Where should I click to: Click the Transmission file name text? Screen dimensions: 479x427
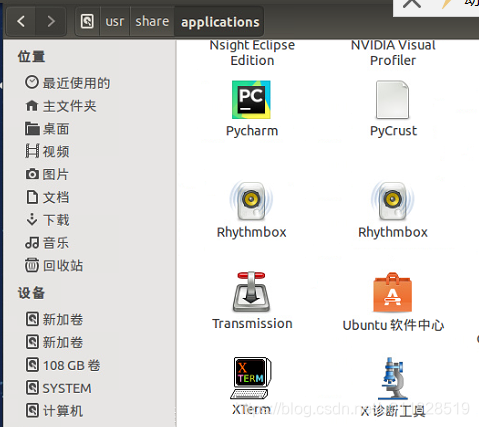tap(252, 324)
